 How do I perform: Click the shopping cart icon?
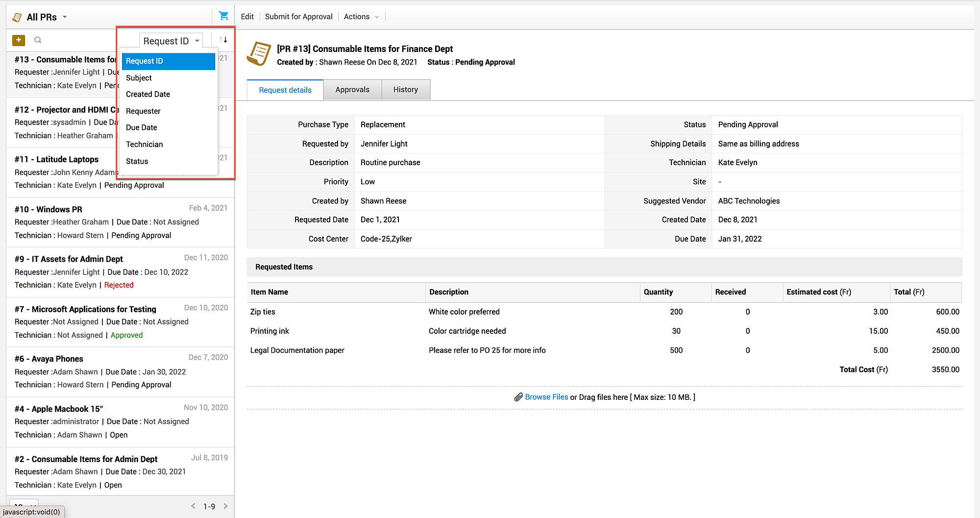(x=223, y=16)
